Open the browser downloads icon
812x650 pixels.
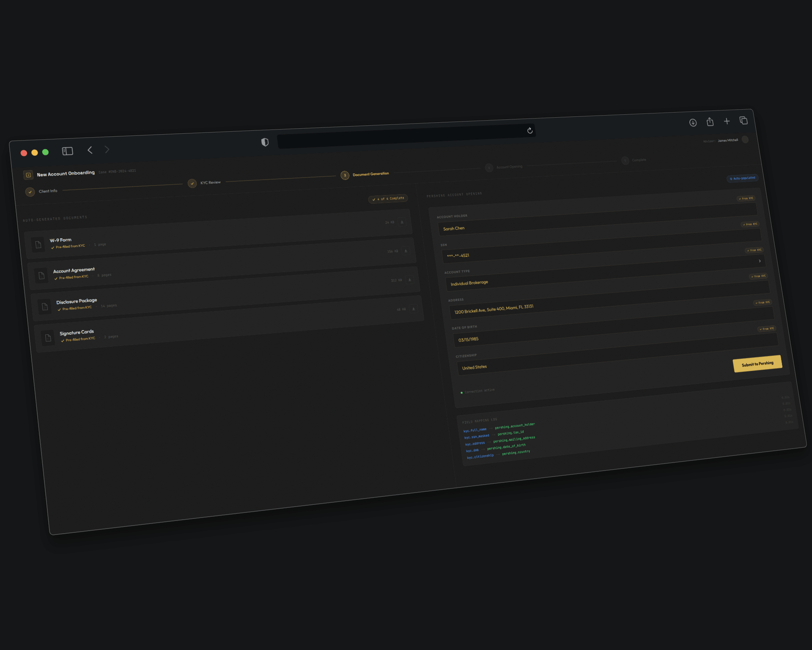(x=693, y=123)
